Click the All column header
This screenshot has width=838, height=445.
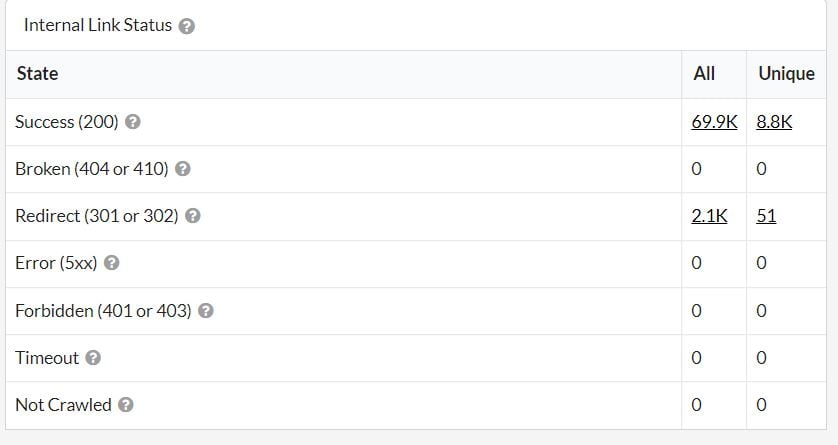tap(704, 74)
